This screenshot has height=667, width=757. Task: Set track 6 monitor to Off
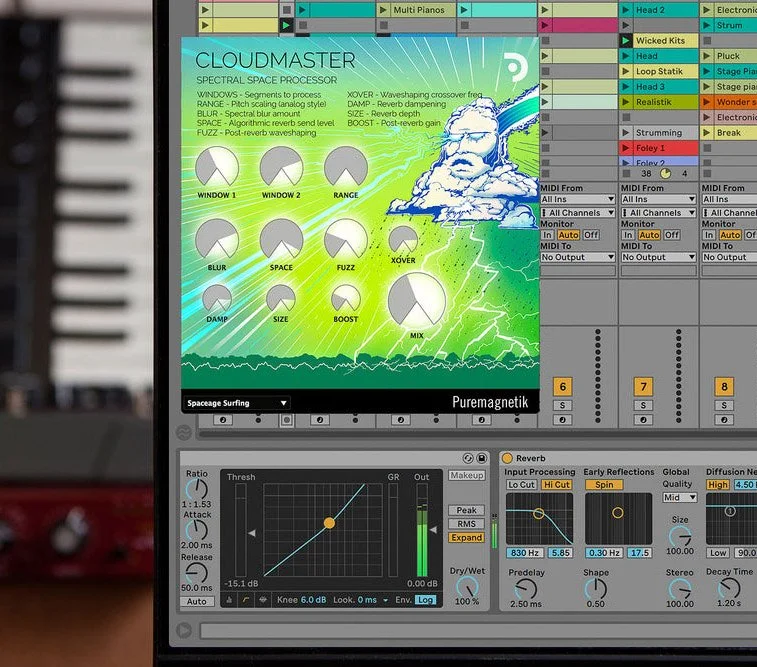tap(591, 235)
